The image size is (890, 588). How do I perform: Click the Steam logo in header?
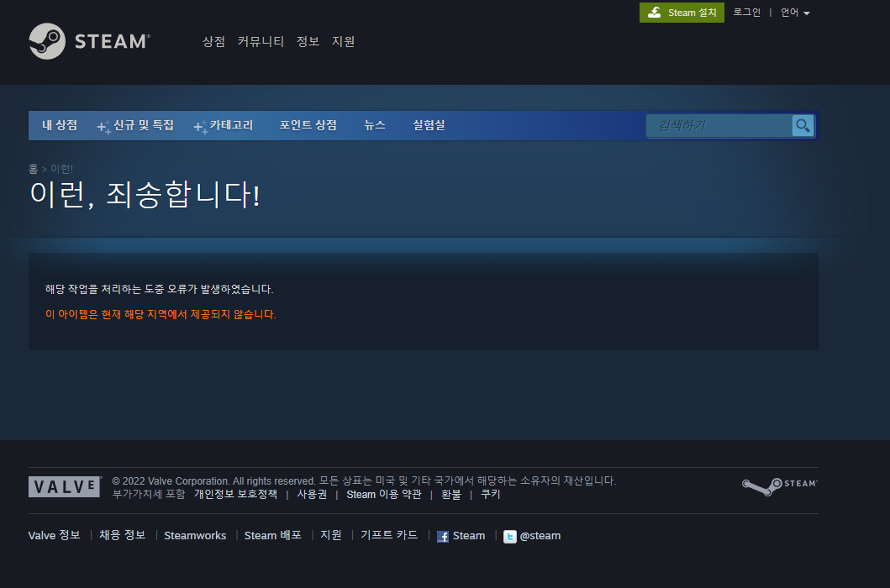coord(90,41)
